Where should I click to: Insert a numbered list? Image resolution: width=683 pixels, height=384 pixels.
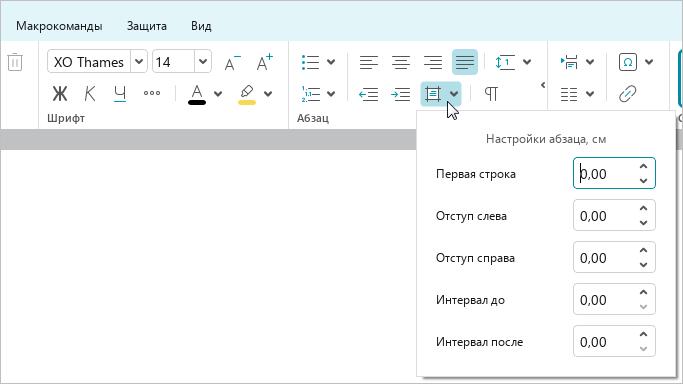click(311, 94)
